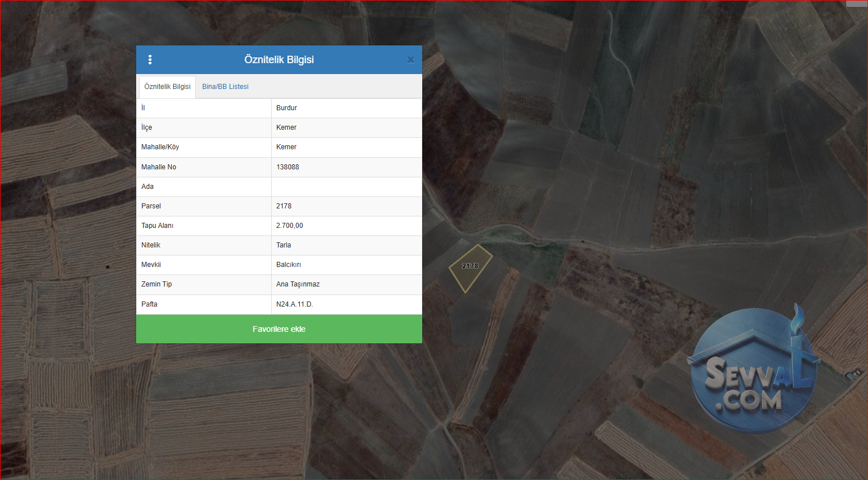Click the Mevkii row label
Viewport: 868px width, 480px height.
click(x=151, y=265)
